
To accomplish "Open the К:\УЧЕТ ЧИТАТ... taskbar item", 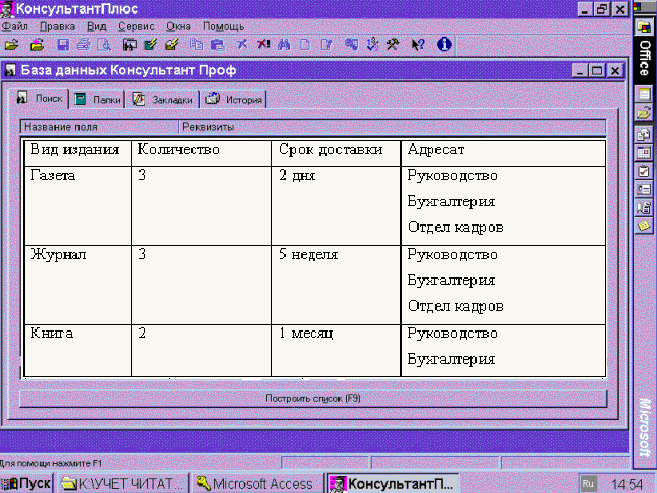I will click(122, 484).
